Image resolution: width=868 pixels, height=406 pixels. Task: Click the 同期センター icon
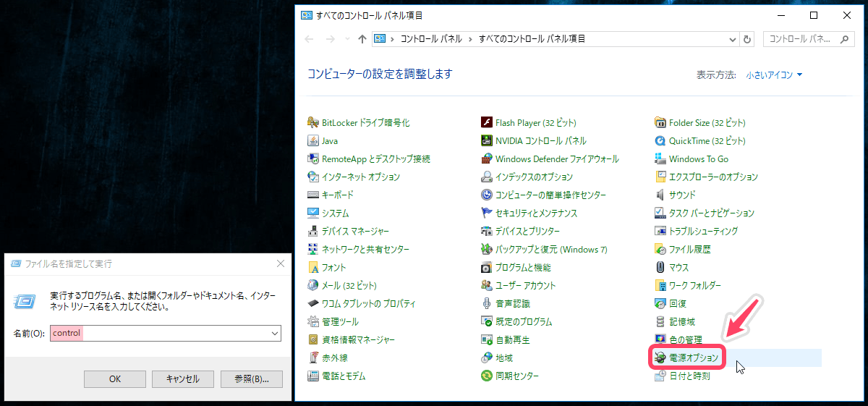coord(487,376)
